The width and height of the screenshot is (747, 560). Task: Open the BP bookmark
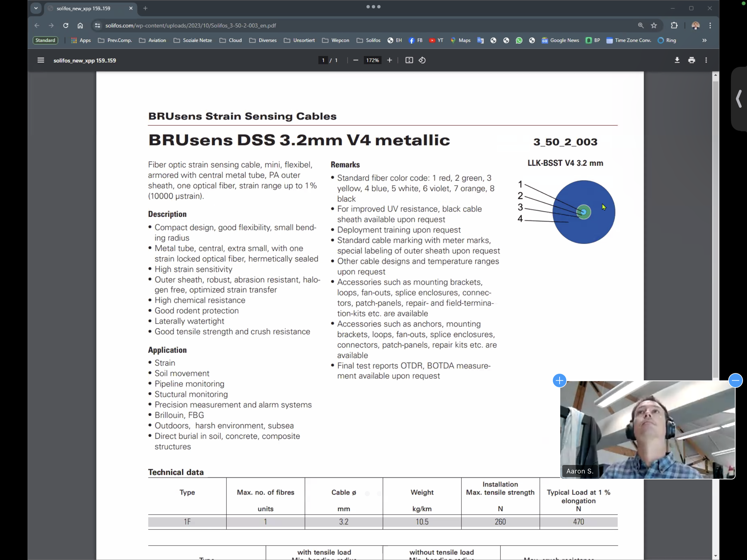593,41
